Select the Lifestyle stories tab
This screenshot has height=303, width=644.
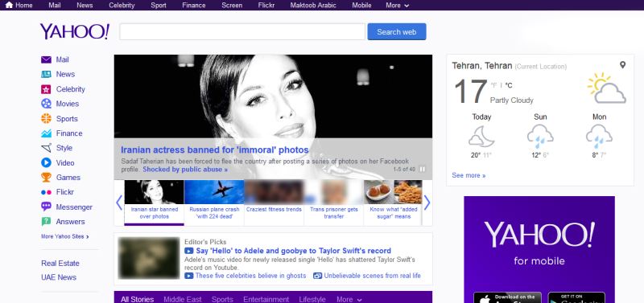[x=312, y=299]
